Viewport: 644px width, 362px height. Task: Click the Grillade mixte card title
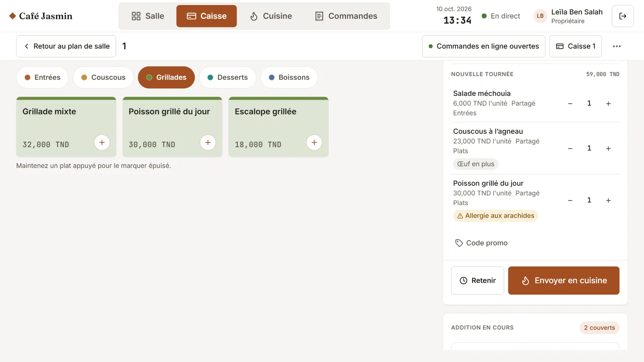49,111
